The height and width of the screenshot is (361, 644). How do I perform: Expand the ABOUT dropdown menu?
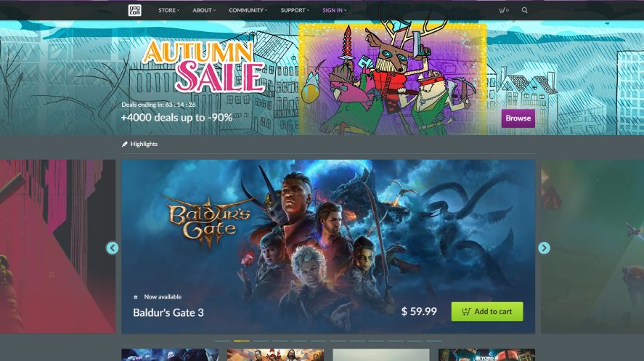[204, 10]
